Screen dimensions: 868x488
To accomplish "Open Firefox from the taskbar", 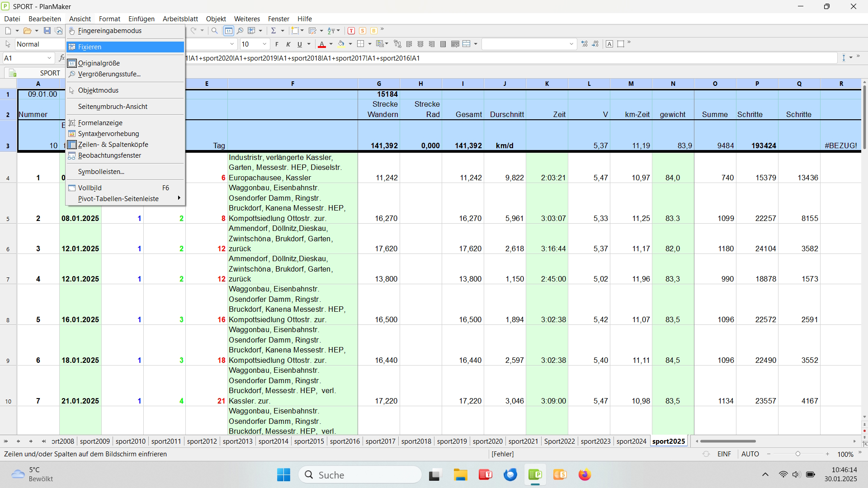I will click(585, 475).
